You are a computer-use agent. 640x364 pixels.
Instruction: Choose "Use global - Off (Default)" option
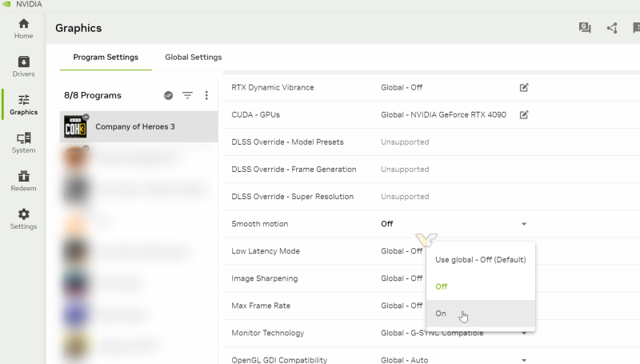pos(480,259)
